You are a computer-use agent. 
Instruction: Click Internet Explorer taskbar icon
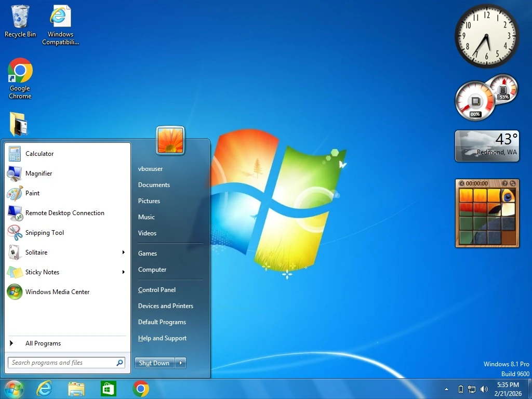tap(44, 389)
